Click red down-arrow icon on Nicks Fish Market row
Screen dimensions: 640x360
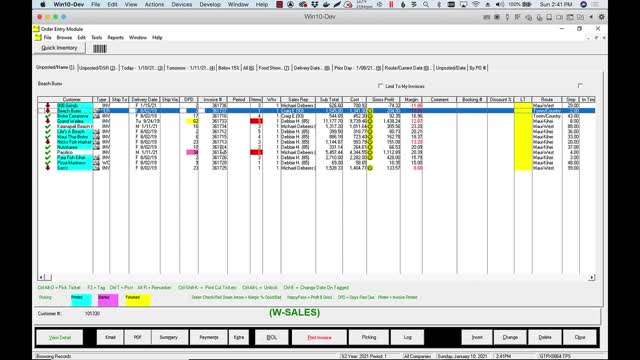click(48, 142)
